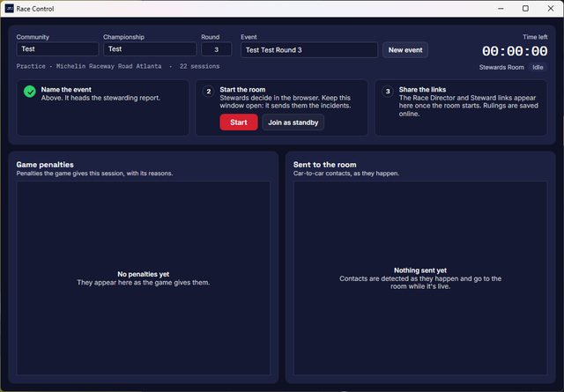Image resolution: width=564 pixels, height=392 pixels.
Task: Click the New event button
Action: pos(405,50)
